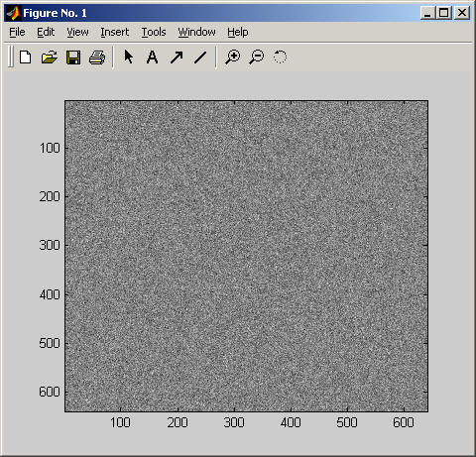476x457 pixels.
Task: Select the Insert Line tool
Action: pyautogui.click(x=200, y=57)
